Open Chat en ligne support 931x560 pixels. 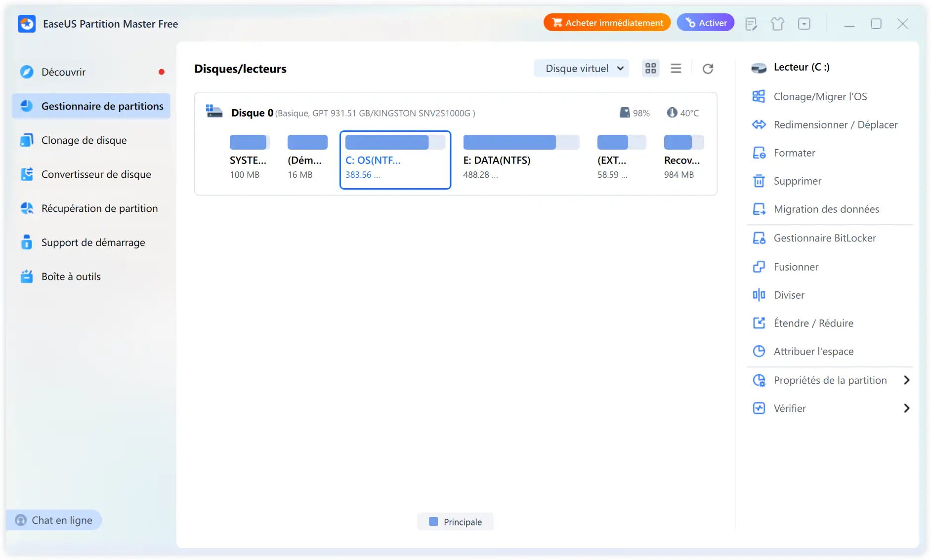(54, 520)
